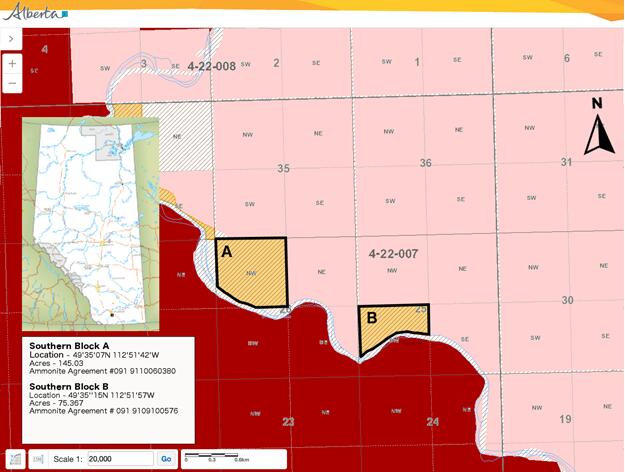Viewport: 625px width, 472px height.
Task: Click the scale tool icon beside Scale label
Action: pyautogui.click(x=39, y=458)
